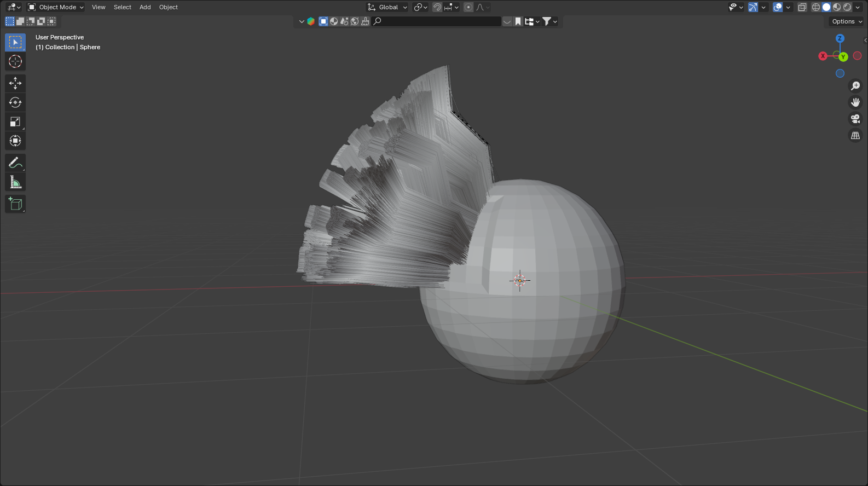This screenshot has width=868, height=486.
Task: Open the transform pivot point dropdown
Action: point(420,7)
